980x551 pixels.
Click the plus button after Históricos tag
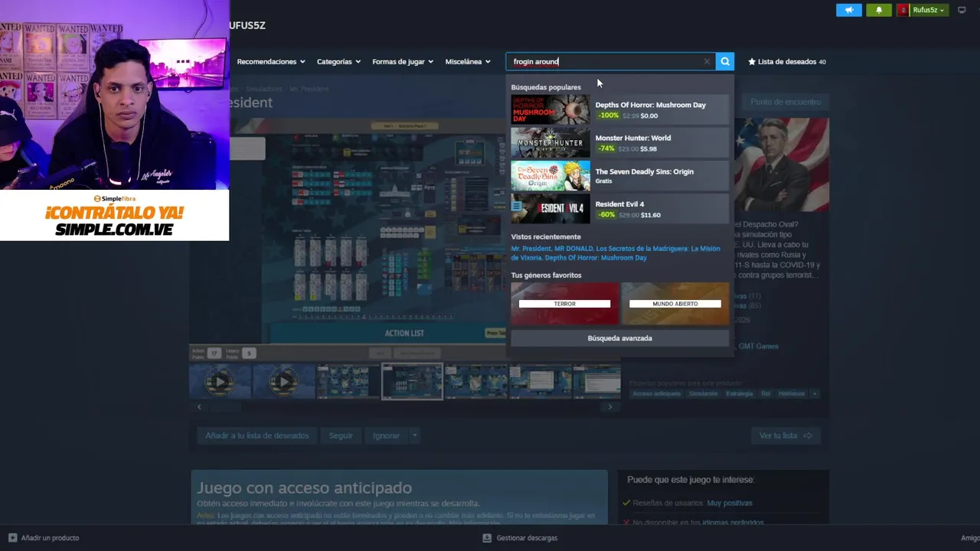[x=815, y=393]
